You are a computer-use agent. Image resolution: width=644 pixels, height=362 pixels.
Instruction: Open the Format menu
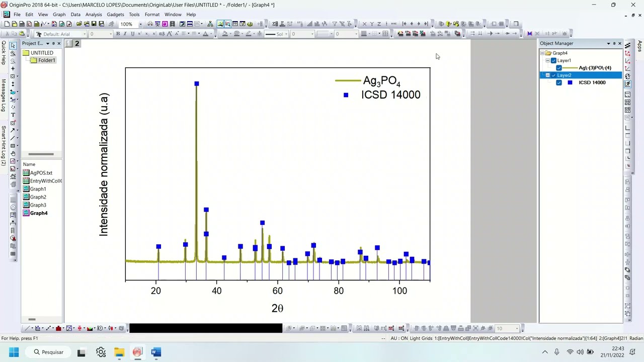152,14
